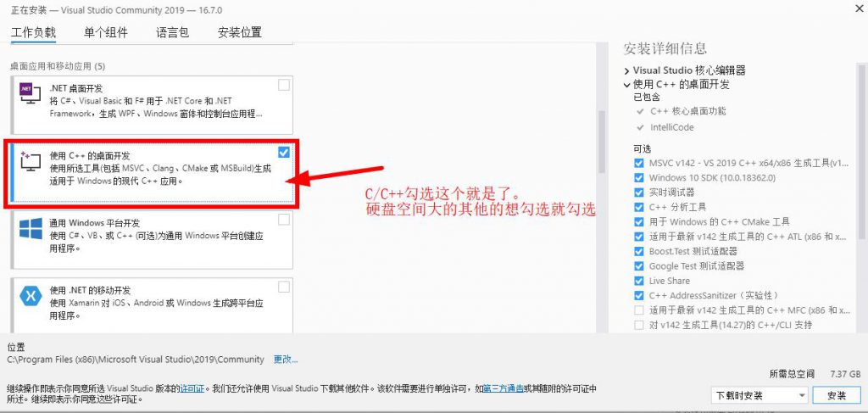Click the IntelliCode included item
Viewport: 868px width, 413px height.
tap(672, 127)
